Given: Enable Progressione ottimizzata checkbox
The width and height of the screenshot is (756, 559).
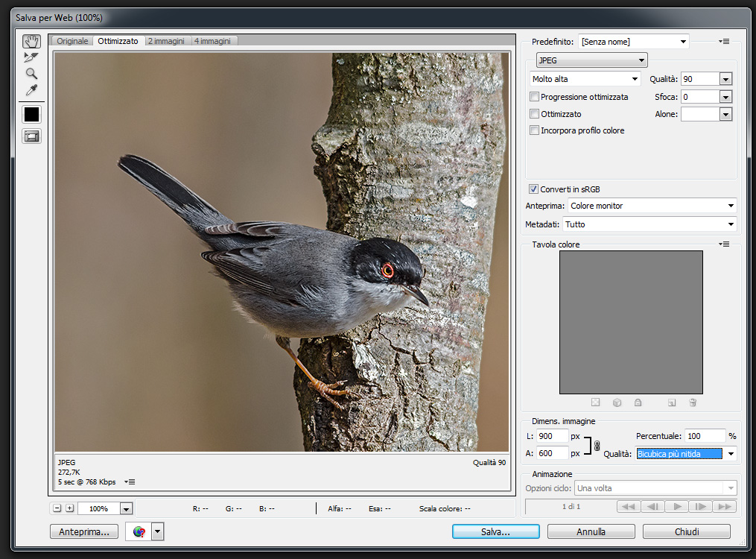Looking at the screenshot, I should (x=534, y=96).
